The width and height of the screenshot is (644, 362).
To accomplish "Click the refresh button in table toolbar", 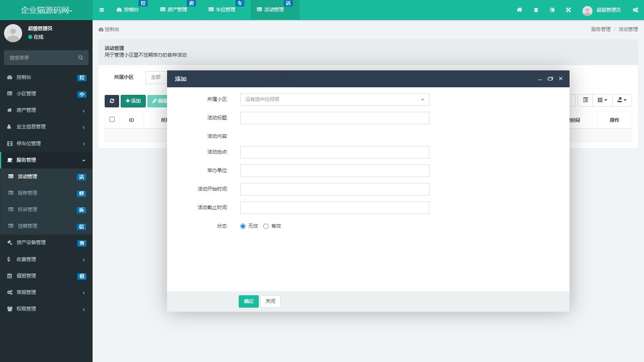I will 112,101.
